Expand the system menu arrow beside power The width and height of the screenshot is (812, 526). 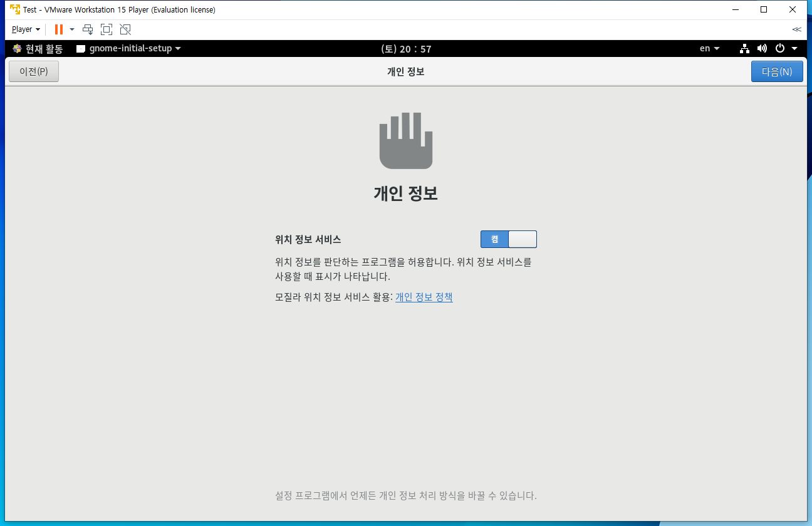point(794,48)
